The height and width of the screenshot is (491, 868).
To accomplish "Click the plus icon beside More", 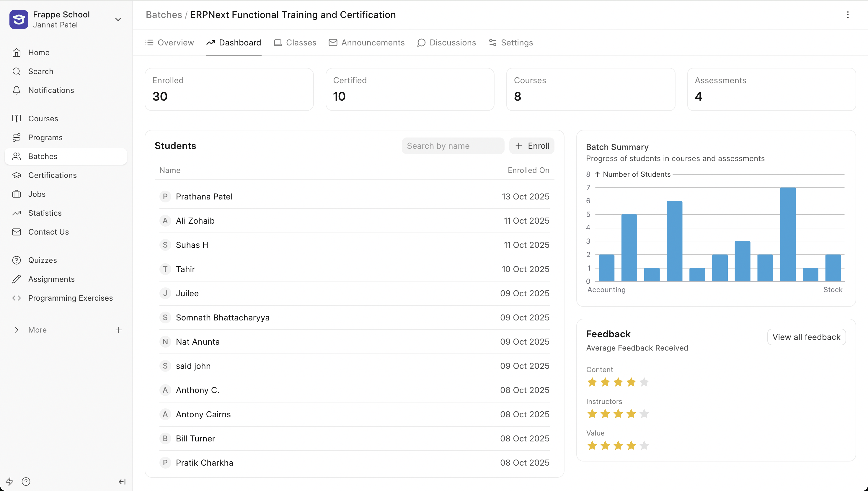I will pyautogui.click(x=118, y=330).
